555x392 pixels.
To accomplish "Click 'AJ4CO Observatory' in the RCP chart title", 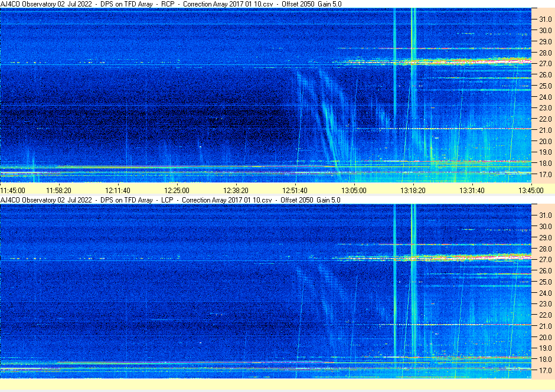I will click(28, 4).
